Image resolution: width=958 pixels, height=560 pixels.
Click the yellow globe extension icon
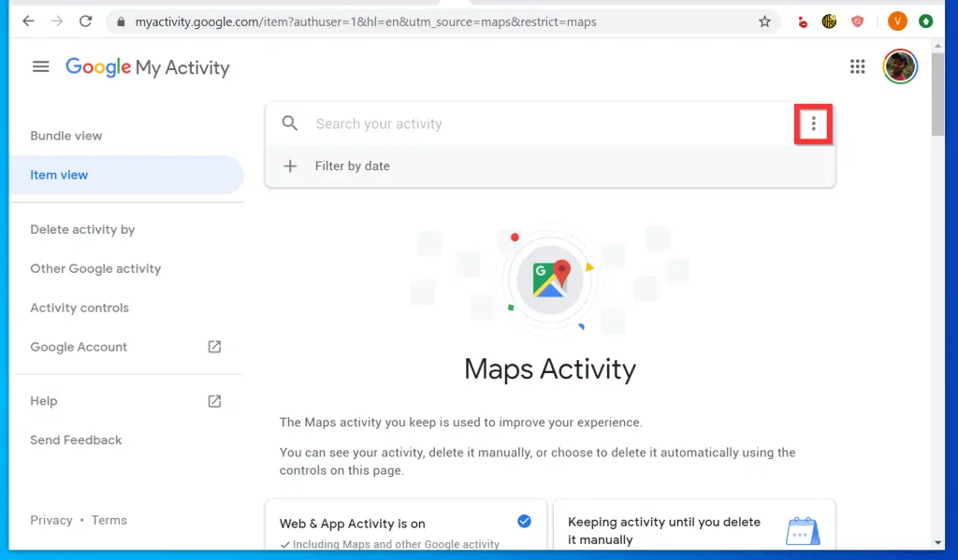pos(829,22)
